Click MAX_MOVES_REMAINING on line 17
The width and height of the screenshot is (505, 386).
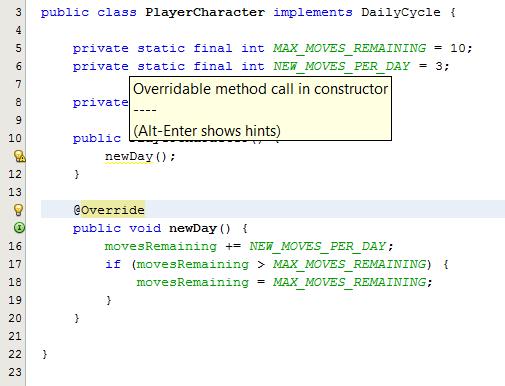pyautogui.click(x=349, y=264)
